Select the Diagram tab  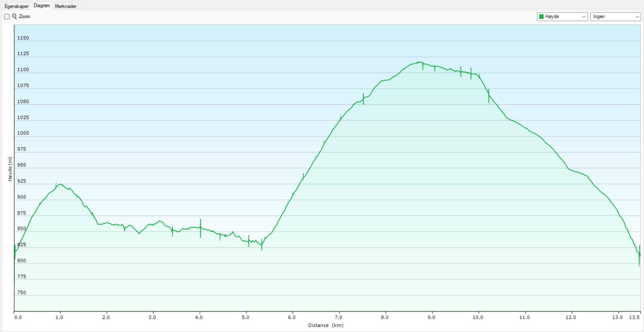coord(42,6)
